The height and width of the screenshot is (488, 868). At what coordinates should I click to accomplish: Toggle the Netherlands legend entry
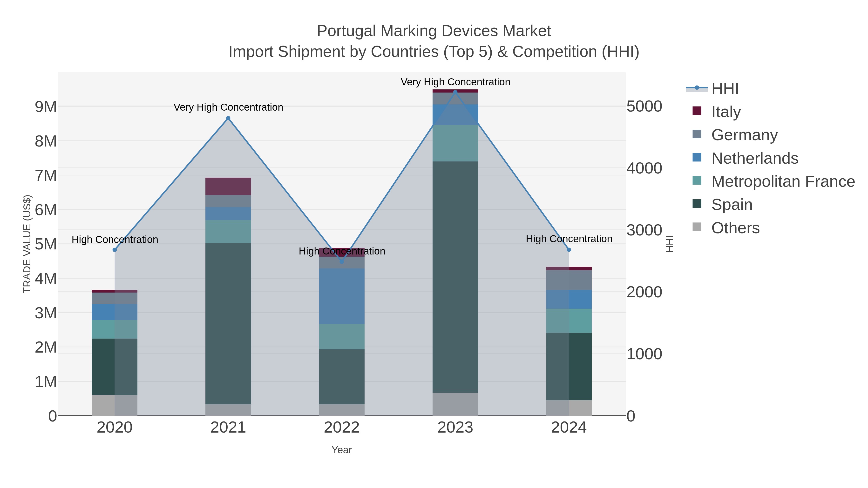tap(745, 158)
